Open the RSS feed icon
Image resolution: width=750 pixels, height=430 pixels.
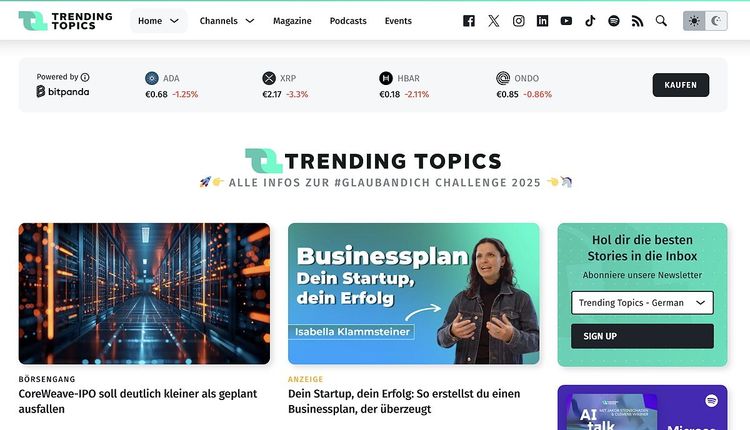[637, 21]
